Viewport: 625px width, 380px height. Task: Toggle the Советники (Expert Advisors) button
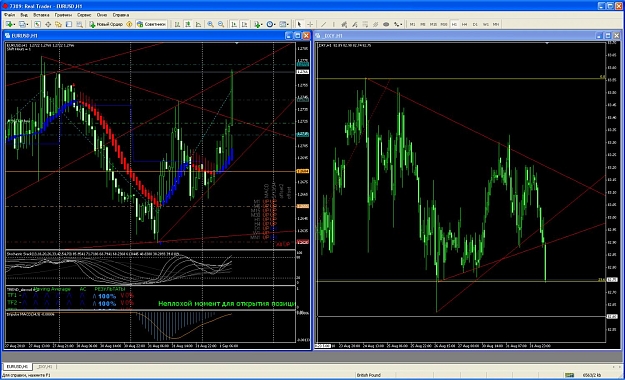coord(151,24)
